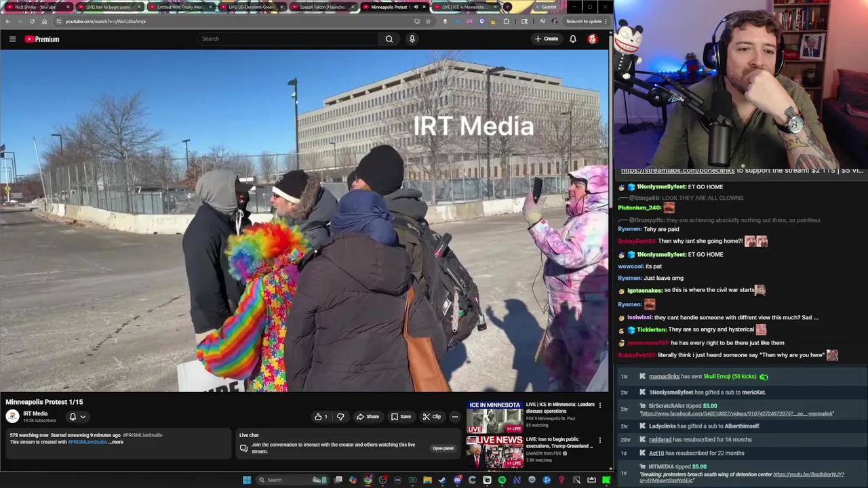Switch to LIVE: Iran to begin public tab
Screen dimensions: 868x488
[x=108, y=7]
